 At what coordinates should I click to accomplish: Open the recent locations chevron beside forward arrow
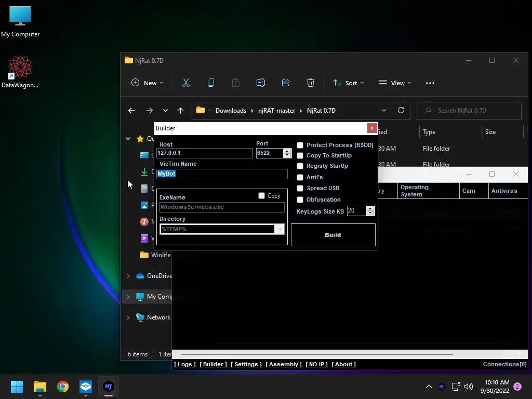coord(165,111)
